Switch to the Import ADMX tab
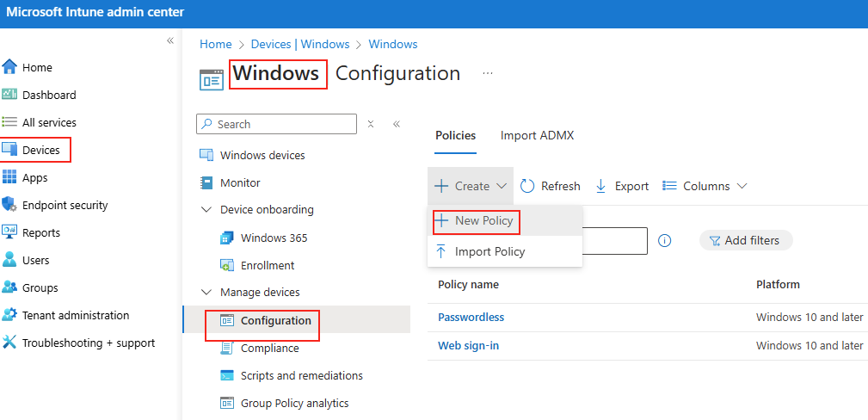 (x=537, y=136)
